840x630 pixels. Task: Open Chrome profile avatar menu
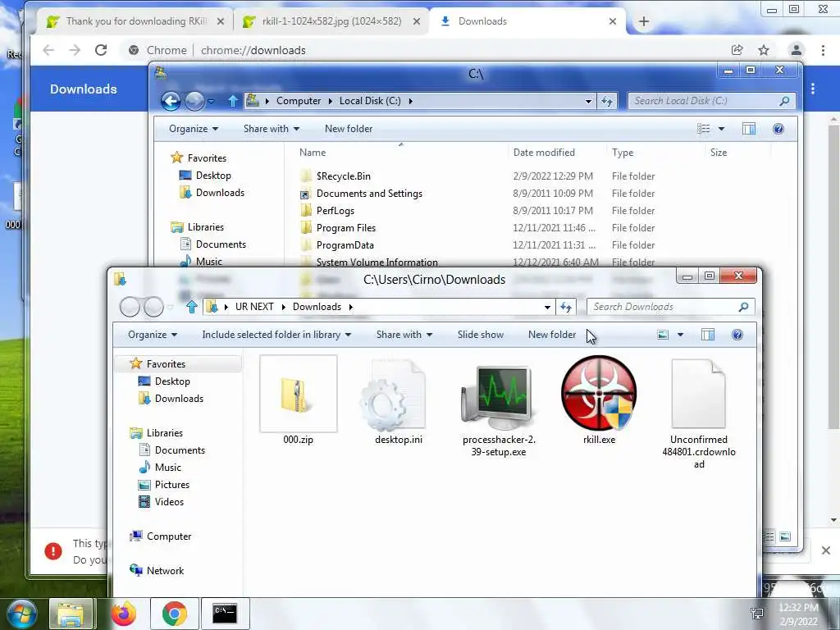coord(797,50)
